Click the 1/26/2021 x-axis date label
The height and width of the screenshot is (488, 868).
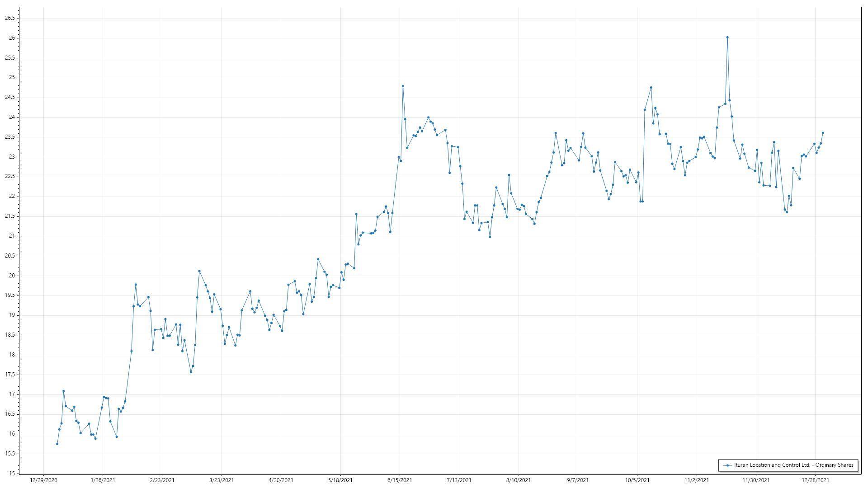pyautogui.click(x=103, y=480)
